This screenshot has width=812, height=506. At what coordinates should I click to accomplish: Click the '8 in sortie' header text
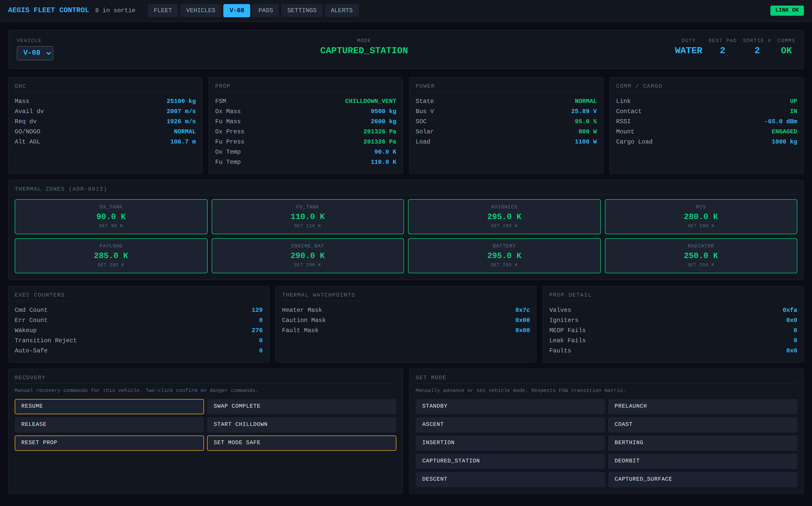tap(115, 10)
